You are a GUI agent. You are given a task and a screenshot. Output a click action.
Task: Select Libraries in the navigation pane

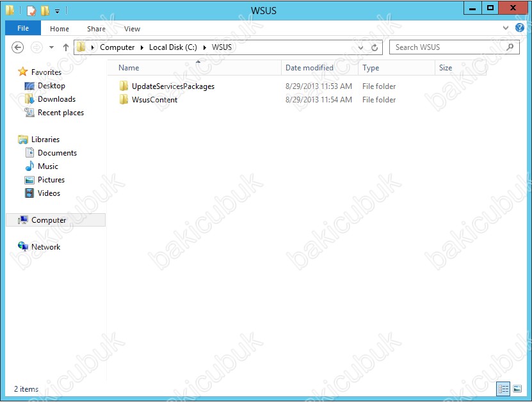tap(45, 140)
